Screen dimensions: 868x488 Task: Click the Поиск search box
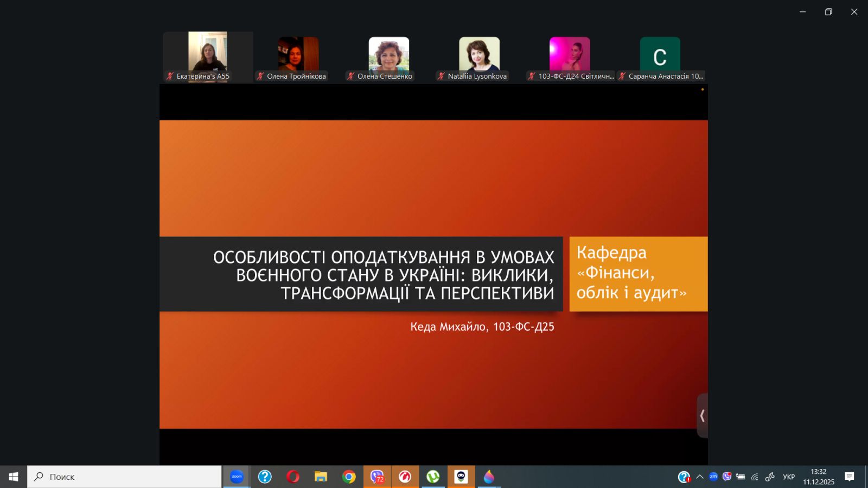click(x=125, y=477)
